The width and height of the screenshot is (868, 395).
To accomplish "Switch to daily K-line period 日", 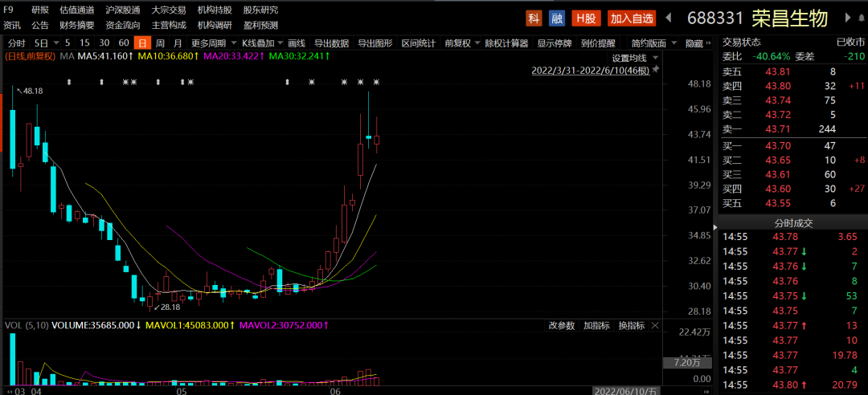I will [141, 43].
